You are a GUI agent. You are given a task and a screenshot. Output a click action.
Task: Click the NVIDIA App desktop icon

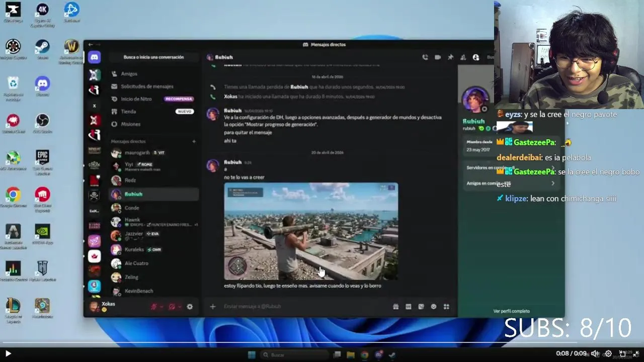[42, 235]
